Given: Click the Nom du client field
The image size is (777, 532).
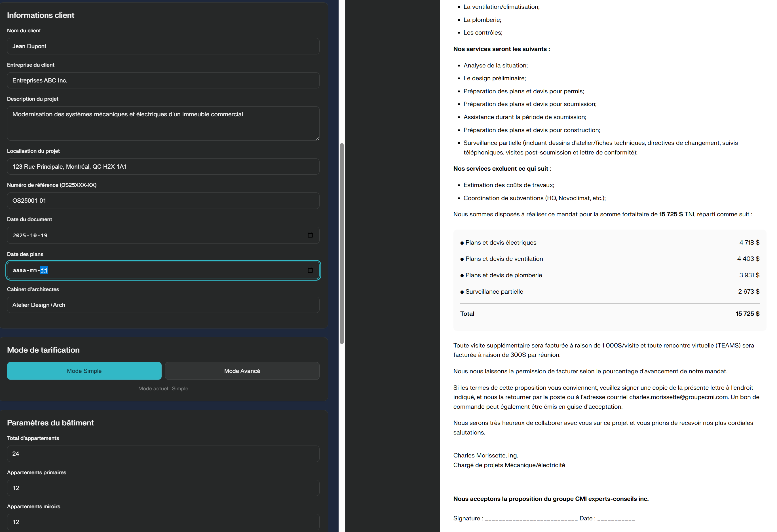Looking at the screenshot, I should pos(163,46).
